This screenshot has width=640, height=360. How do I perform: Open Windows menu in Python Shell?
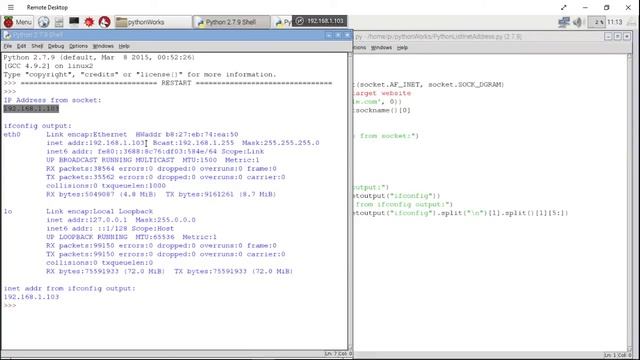103,46
